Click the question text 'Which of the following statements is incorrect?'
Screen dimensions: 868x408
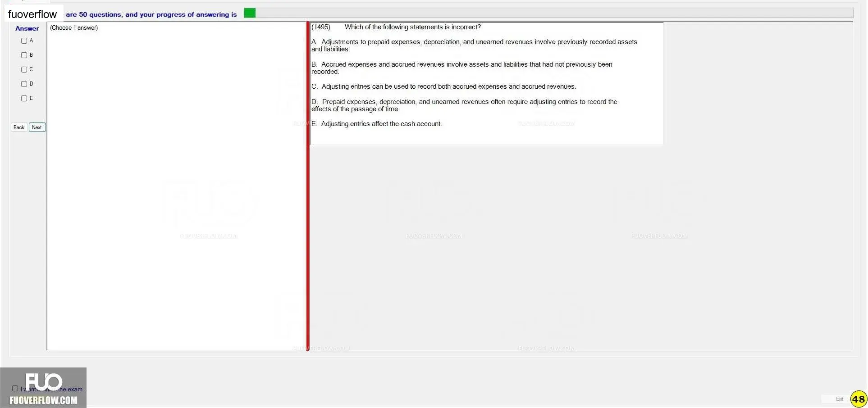coord(413,27)
